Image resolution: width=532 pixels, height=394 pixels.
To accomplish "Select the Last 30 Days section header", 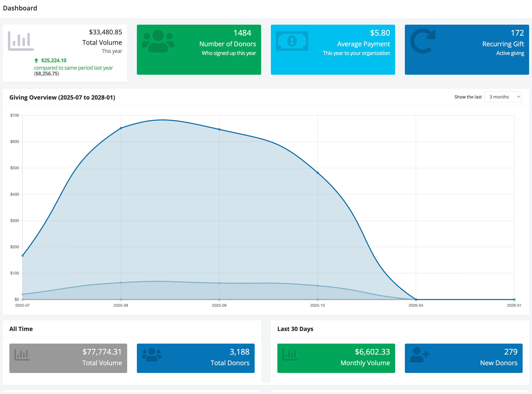I will point(295,329).
